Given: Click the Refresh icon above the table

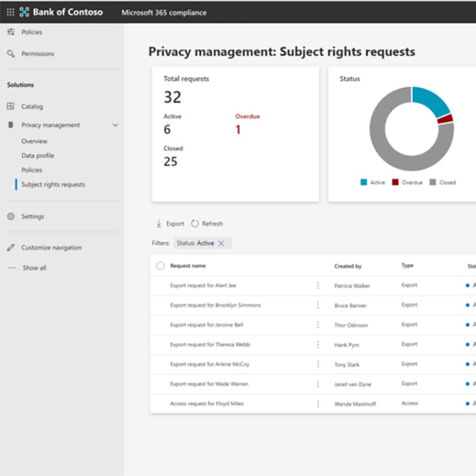Looking at the screenshot, I should pyautogui.click(x=195, y=224).
